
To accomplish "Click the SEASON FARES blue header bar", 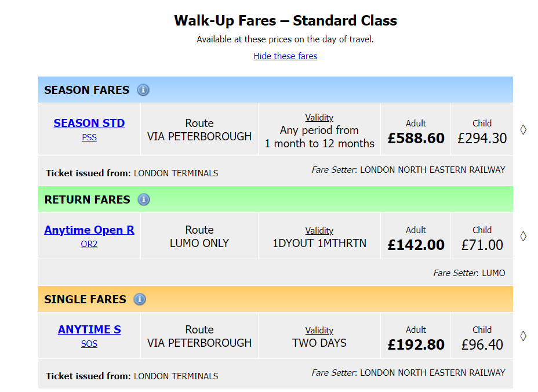I will 275,90.
